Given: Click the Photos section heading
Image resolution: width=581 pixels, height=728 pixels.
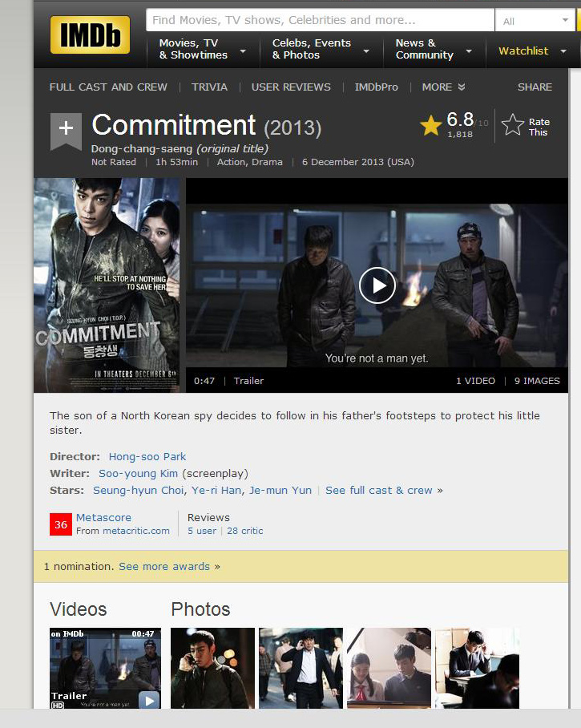Looking at the screenshot, I should tap(200, 609).
